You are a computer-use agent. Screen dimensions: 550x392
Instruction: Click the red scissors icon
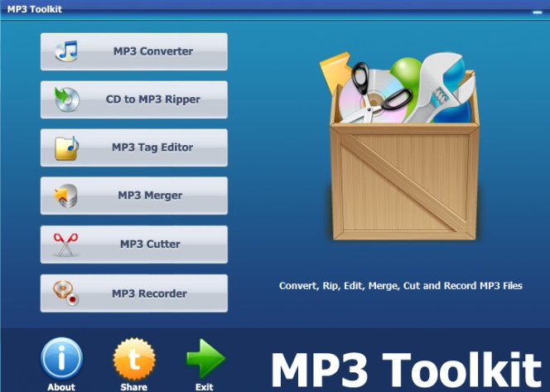[x=65, y=244]
